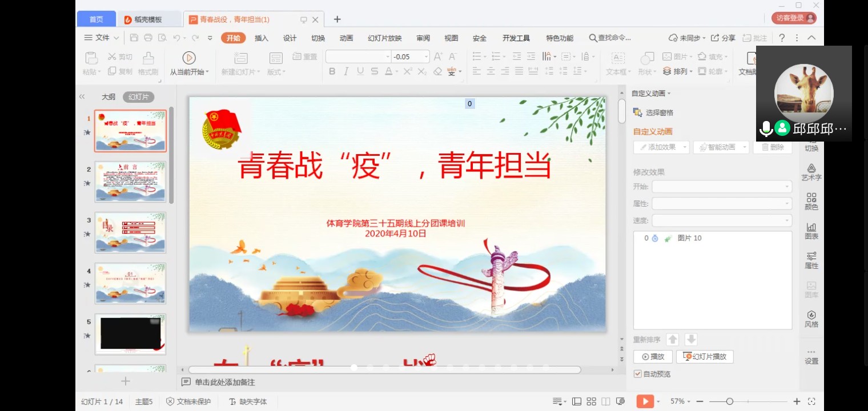
Task: Expand the 文件 menu dropdown
Action: coord(102,38)
